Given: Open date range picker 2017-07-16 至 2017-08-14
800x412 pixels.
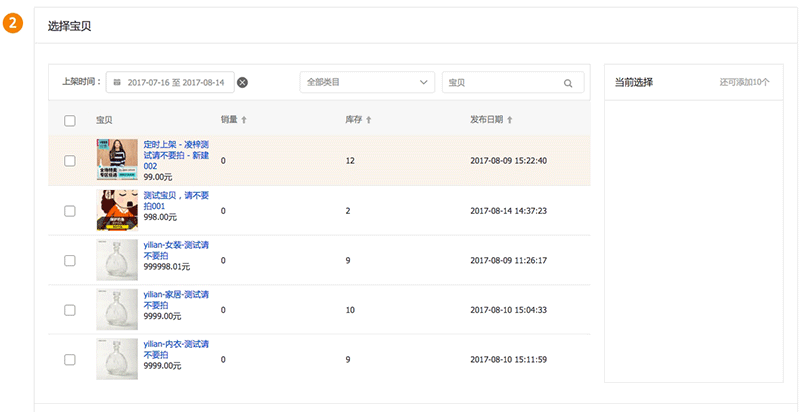Looking at the screenshot, I should coord(175,83).
